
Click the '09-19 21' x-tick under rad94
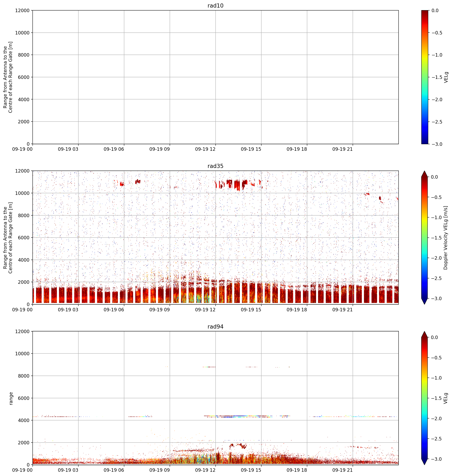coord(342,470)
